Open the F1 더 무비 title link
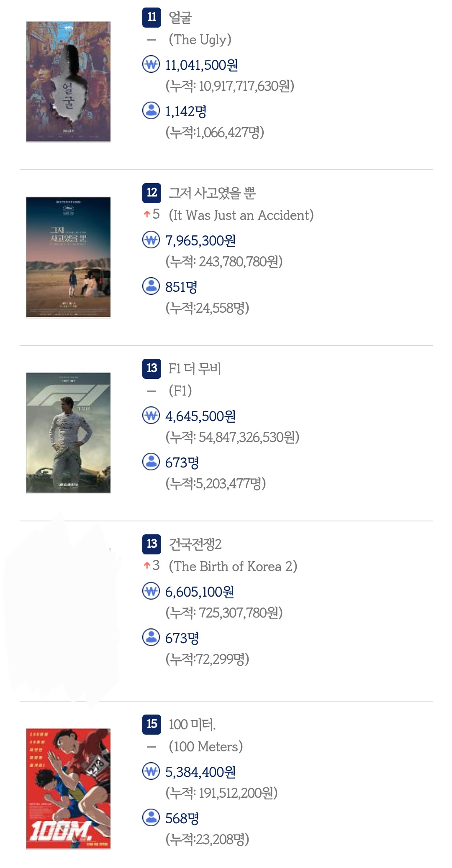Viewport: 452px width, 868px height. [195, 369]
